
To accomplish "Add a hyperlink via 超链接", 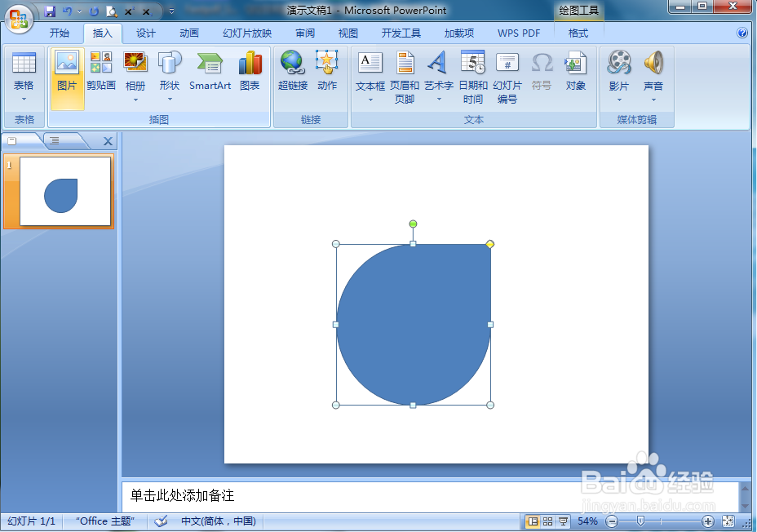I will [293, 73].
